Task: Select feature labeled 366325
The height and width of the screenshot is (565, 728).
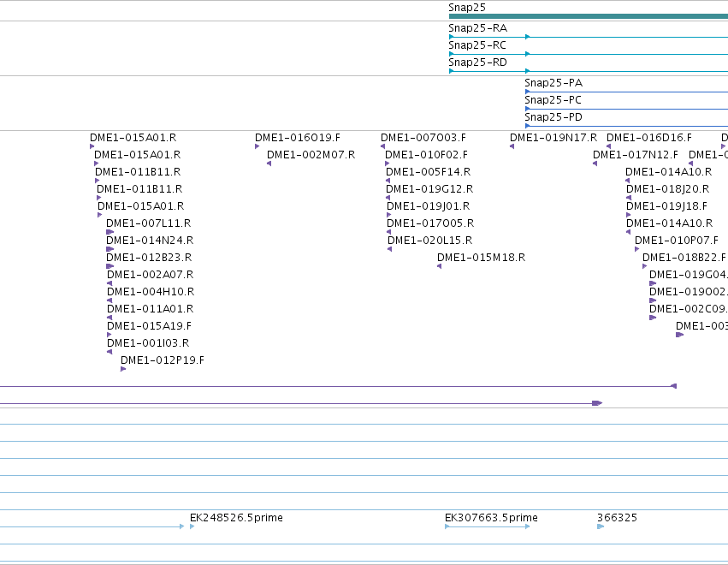Action: (617, 518)
